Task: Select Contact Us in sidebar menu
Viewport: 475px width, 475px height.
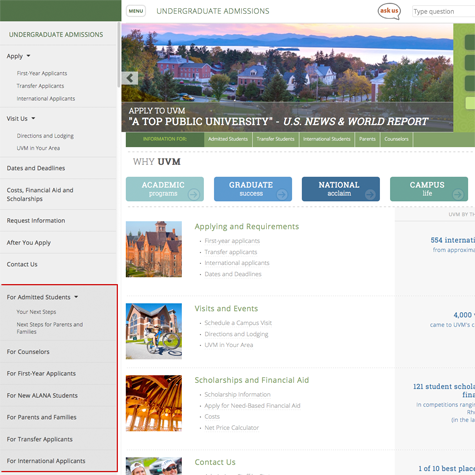Action: coord(22,264)
